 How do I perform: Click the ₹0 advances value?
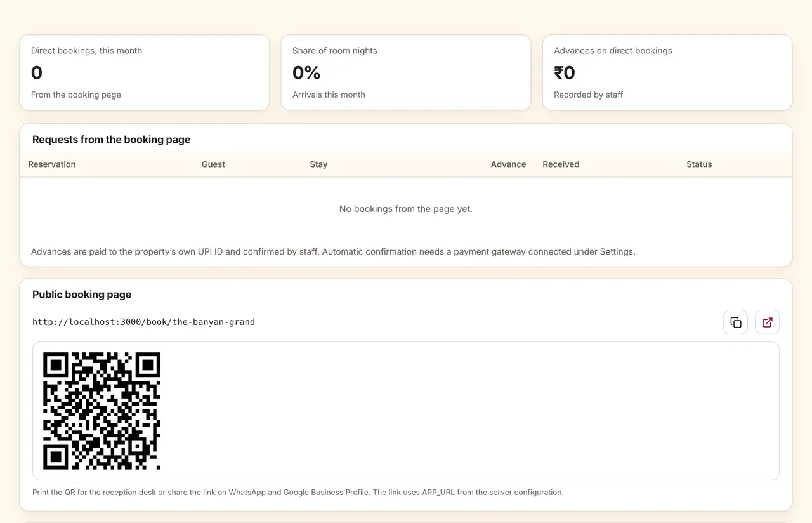coord(565,73)
